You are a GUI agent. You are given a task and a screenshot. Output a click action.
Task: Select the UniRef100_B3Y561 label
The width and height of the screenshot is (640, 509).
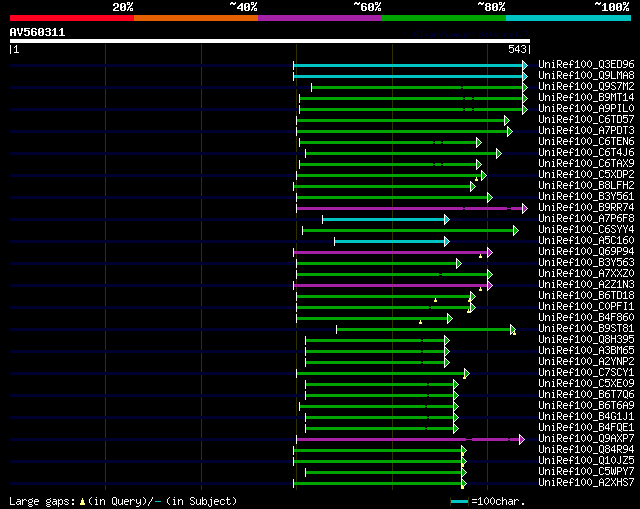click(586, 197)
